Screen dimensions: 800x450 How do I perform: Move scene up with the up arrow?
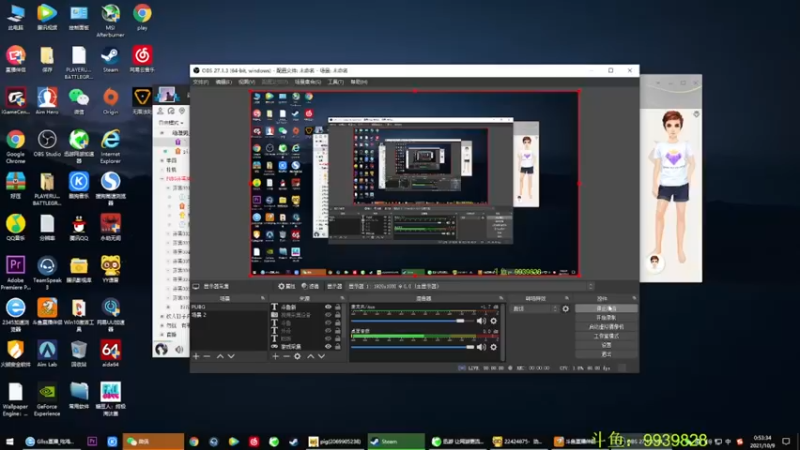220,356
